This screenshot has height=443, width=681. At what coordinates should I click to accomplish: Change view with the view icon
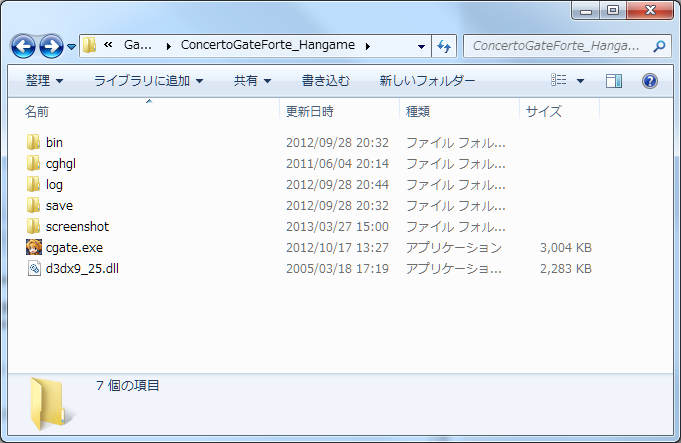pos(559,80)
